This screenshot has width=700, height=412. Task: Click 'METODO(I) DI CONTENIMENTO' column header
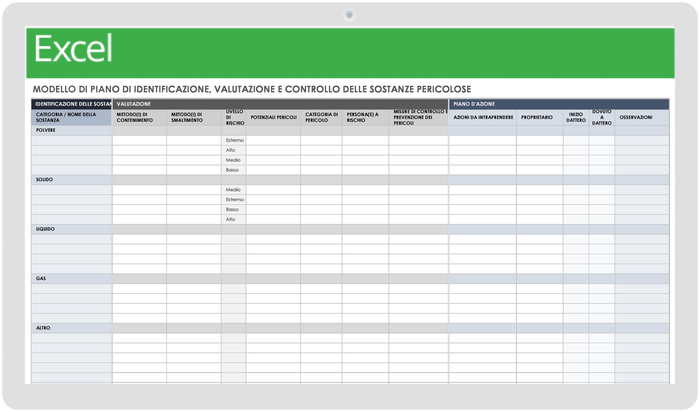point(139,117)
